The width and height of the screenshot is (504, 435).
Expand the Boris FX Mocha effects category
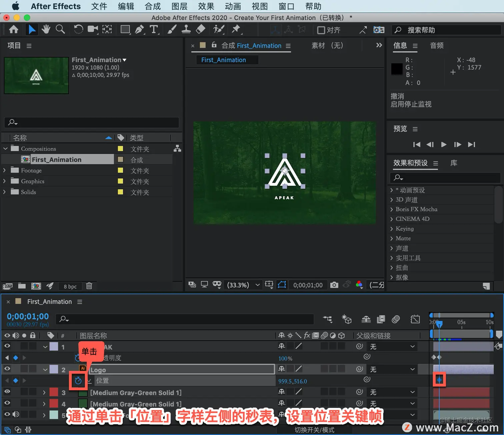(x=392, y=209)
